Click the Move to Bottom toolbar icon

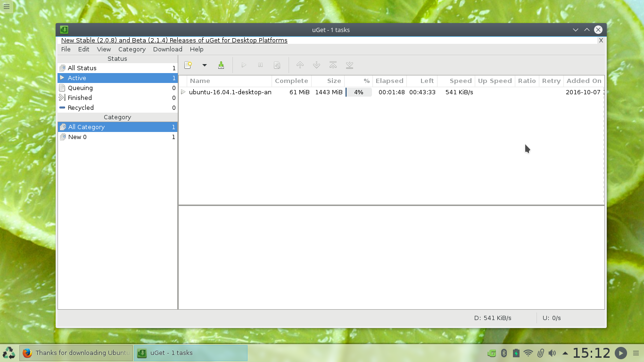point(349,65)
